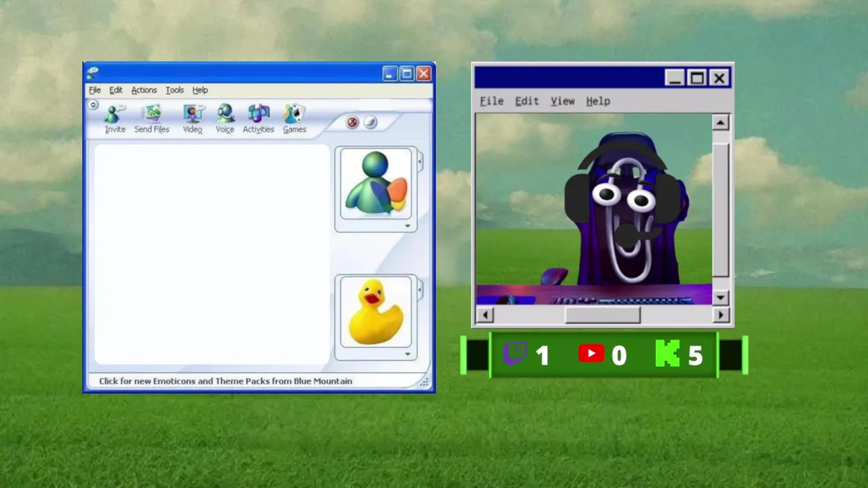This screenshot has width=868, height=488.
Task: Click the red Block contact icon
Action: click(352, 122)
